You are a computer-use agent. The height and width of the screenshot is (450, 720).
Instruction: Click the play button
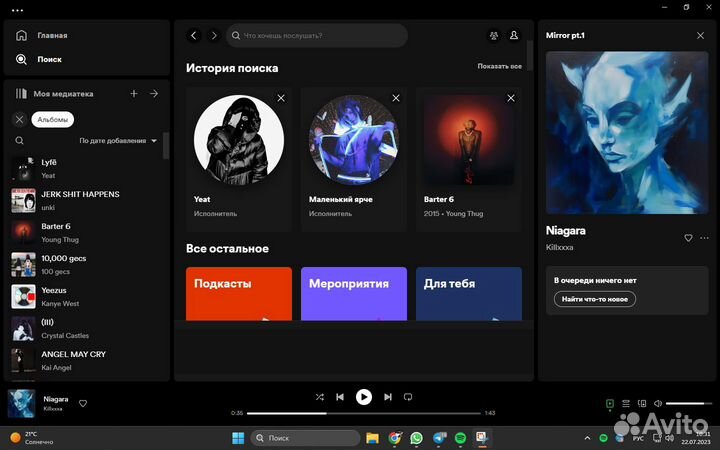(364, 397)
